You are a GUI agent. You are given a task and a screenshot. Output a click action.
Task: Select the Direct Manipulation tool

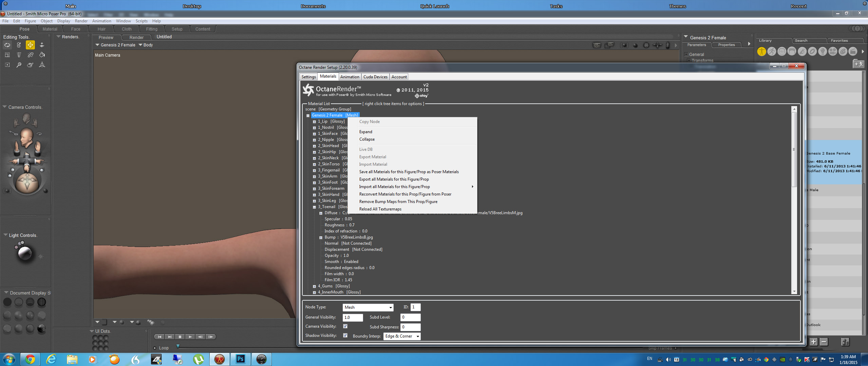pos(42,65)
